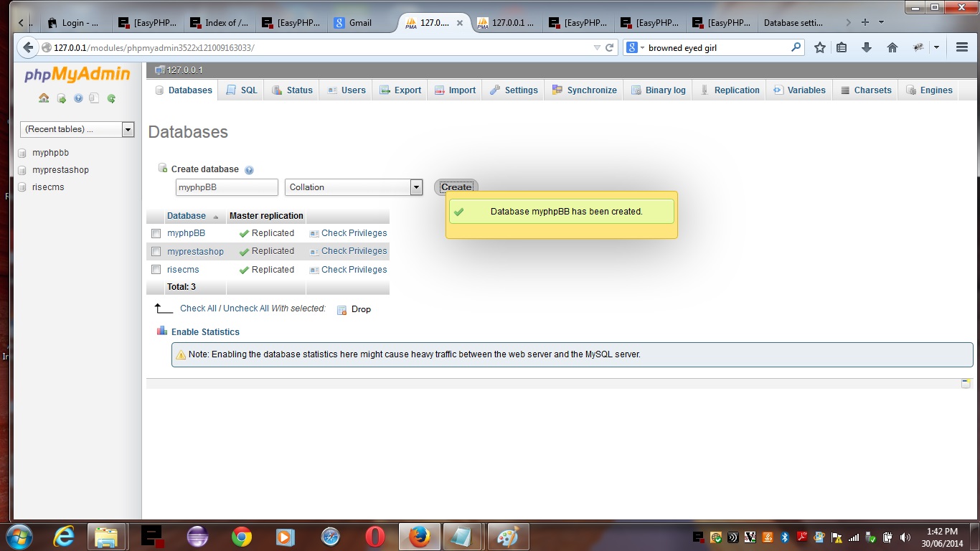Open the Synchronize tab
This screenshot has width=980, height=551.
[x=584, y=90]
